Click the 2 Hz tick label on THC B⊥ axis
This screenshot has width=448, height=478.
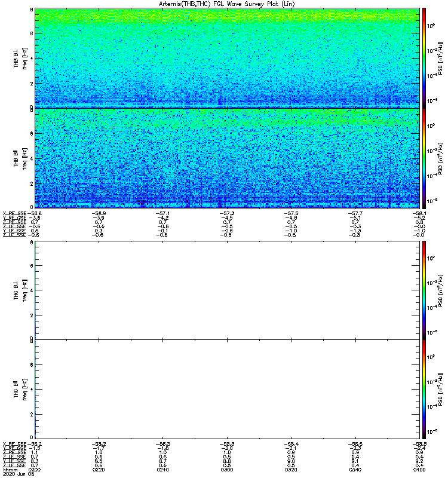32,315
